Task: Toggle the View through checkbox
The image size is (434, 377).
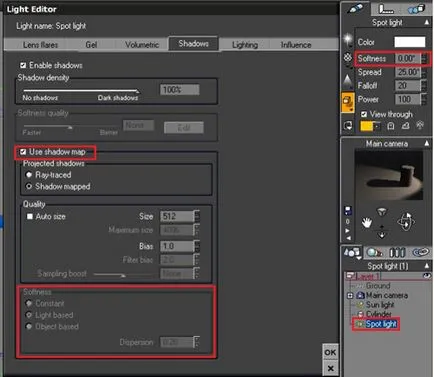Action: (x=364, y=114)
